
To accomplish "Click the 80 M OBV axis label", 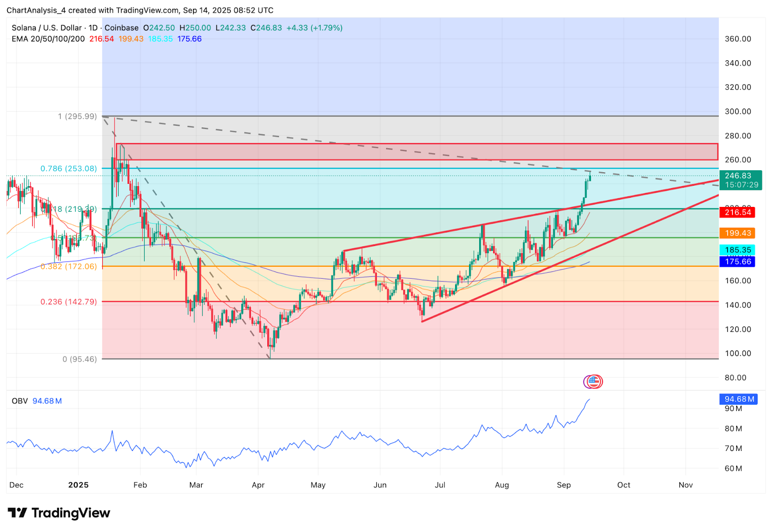I will [733, 429].
